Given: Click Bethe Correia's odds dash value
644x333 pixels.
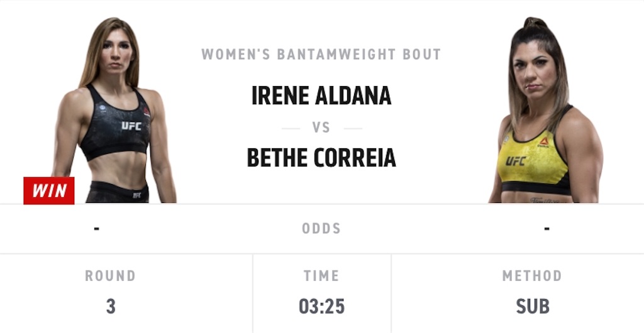Looking at the screenshot, I should coord(547,229).
